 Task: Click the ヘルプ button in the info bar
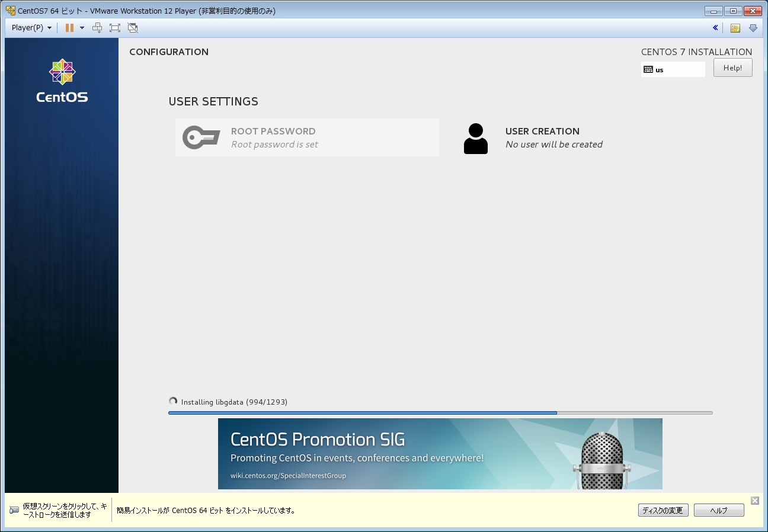click(719, 511)
